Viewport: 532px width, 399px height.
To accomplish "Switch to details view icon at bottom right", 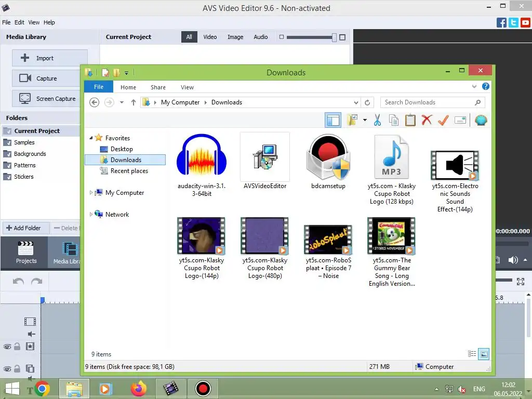I will [x=472, y=354].
